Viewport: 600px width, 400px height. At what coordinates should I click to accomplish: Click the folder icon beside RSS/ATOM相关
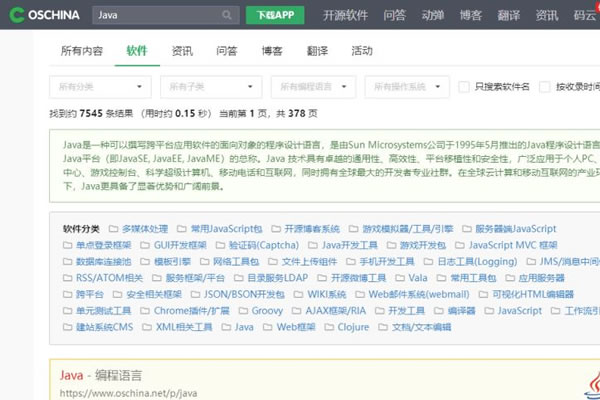[67, 278]
